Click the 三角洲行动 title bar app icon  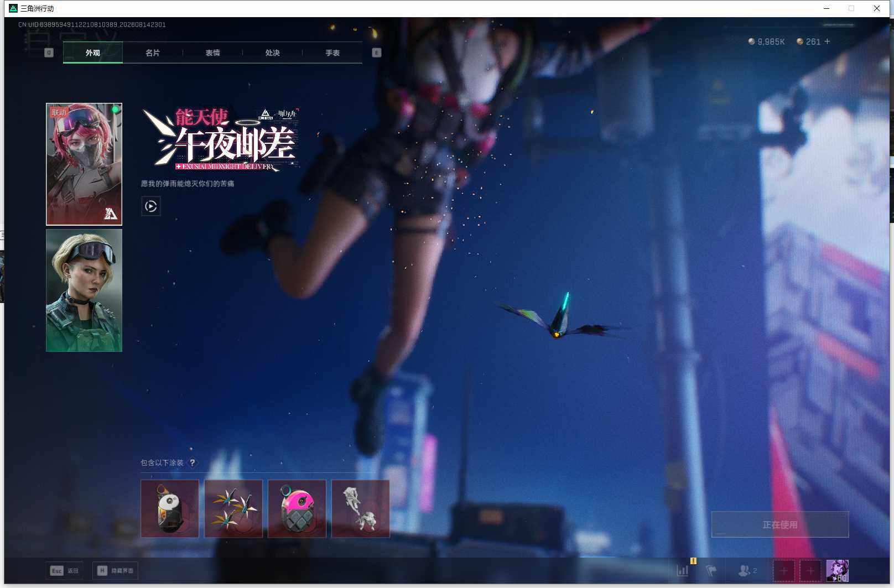click(x=13, y=8)
